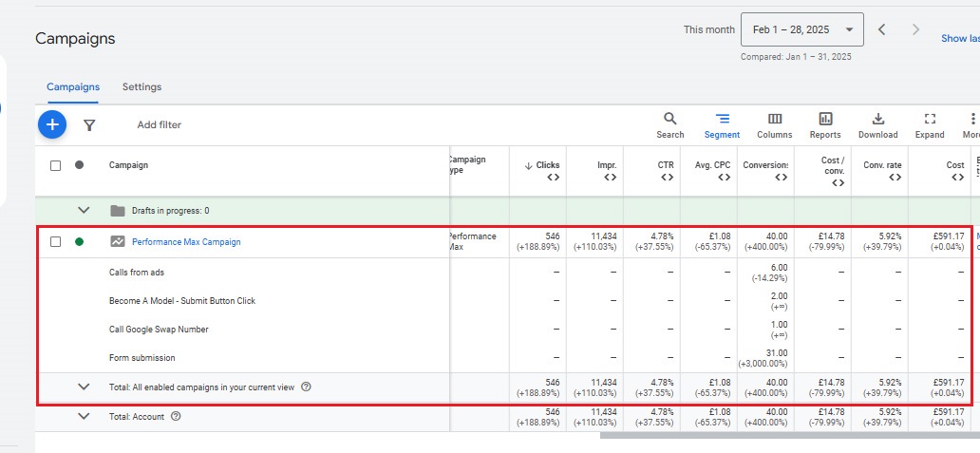This screenshot has width=980, height=453.
Task: Expand the table to full screen
Action: click(x=930, y=119)
